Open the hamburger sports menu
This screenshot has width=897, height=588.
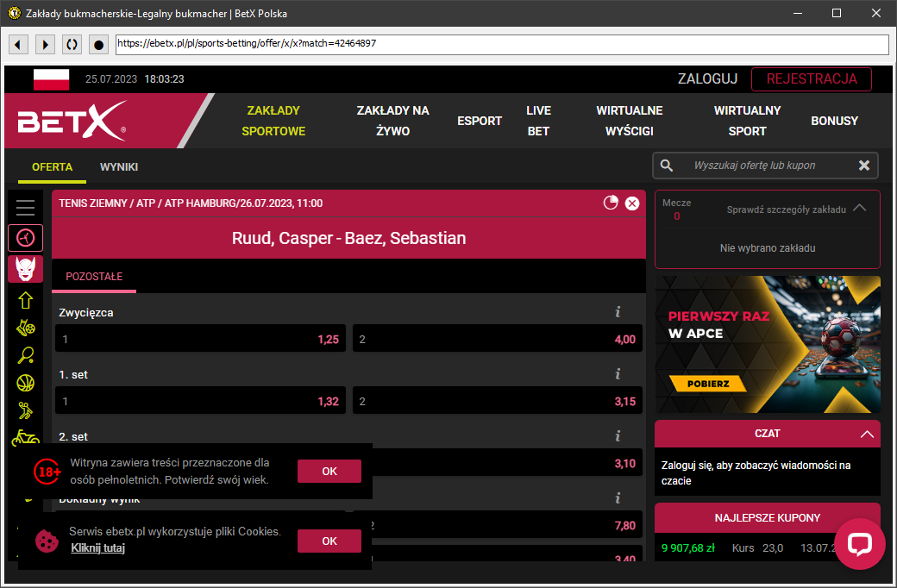25,207
